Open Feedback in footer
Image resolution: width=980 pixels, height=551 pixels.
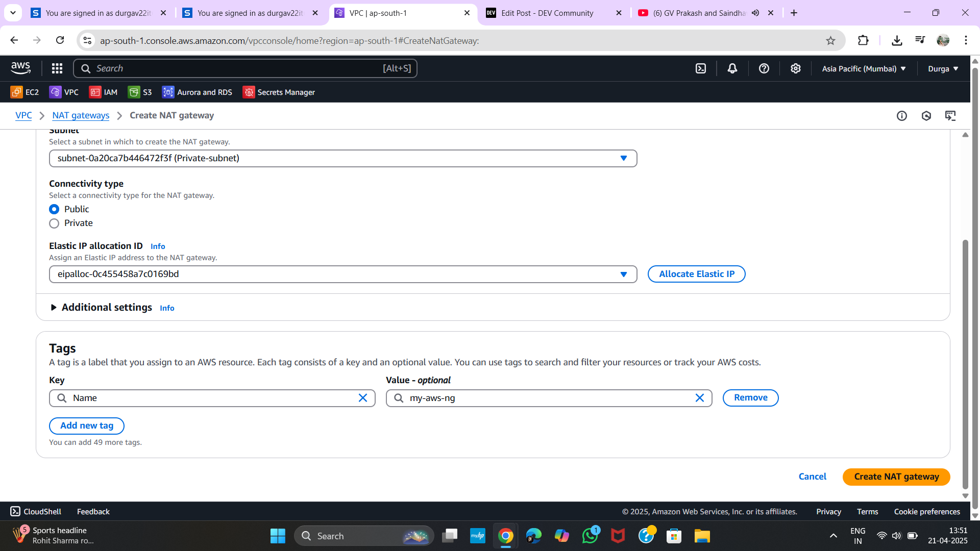[93, 512]
